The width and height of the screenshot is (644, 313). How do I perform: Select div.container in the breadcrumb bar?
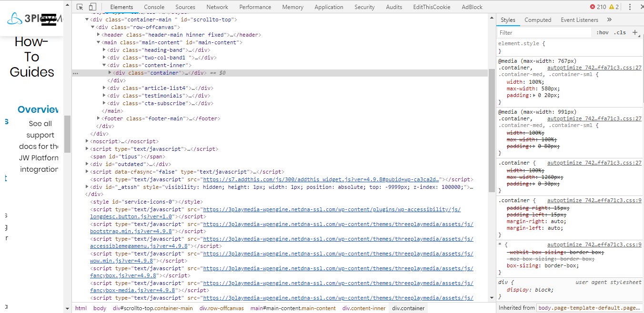tap(408, 308)
